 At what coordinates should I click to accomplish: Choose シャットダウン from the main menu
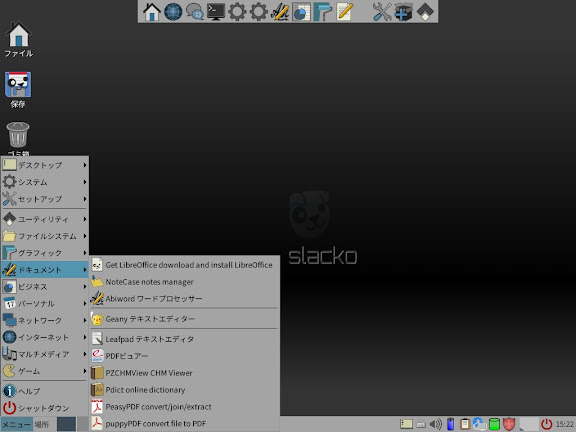(45, 408)
